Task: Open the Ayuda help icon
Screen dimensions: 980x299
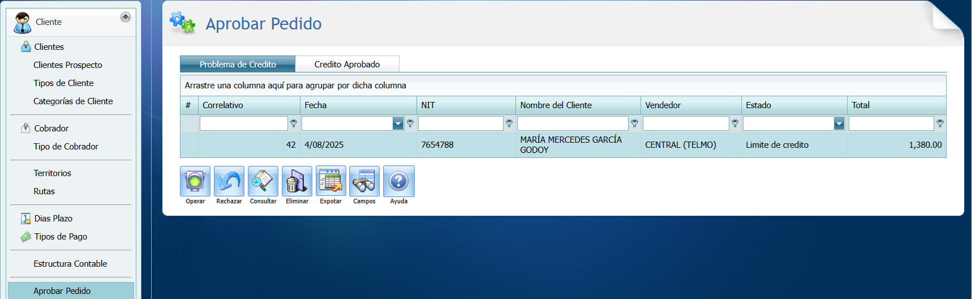Action: coord(399,181)
